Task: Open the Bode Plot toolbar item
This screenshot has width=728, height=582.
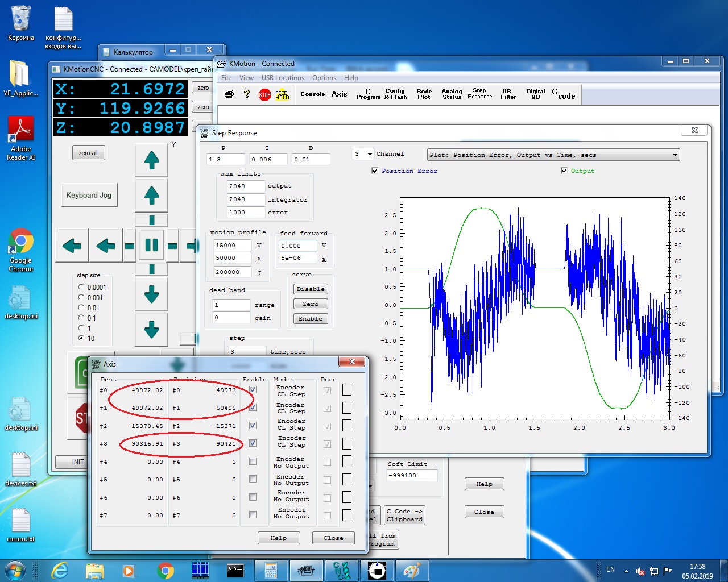Action: click(x=424, y=94)
